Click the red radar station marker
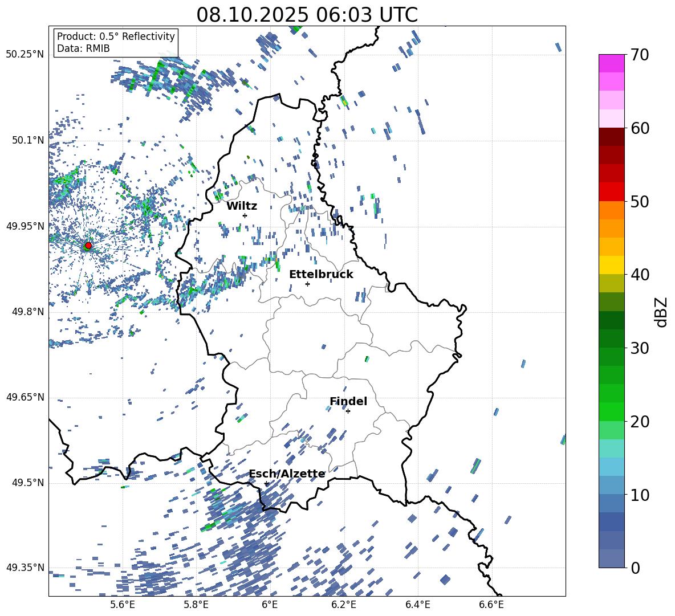 point(88,245)
